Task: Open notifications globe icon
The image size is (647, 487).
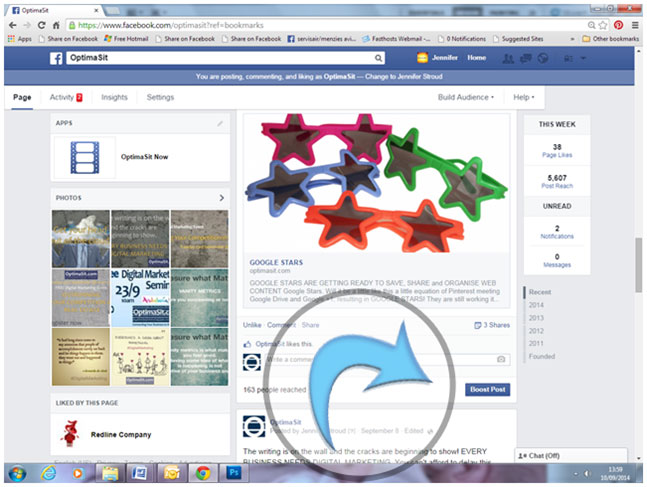Action: point(543,59)
